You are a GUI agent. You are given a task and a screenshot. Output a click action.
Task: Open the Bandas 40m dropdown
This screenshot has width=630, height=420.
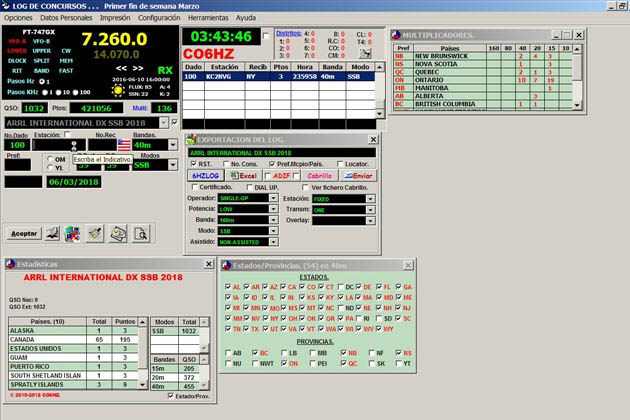tap(173, 145)
